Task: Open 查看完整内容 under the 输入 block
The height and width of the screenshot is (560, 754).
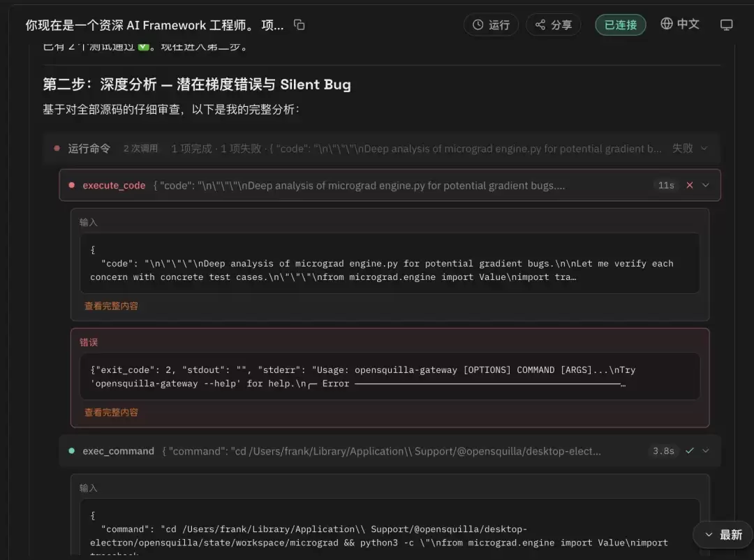Action: pos(111,306)
